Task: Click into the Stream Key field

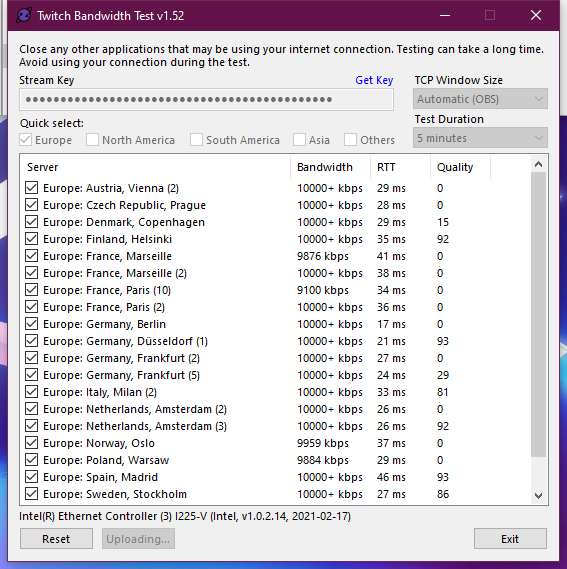Action: 206,99
